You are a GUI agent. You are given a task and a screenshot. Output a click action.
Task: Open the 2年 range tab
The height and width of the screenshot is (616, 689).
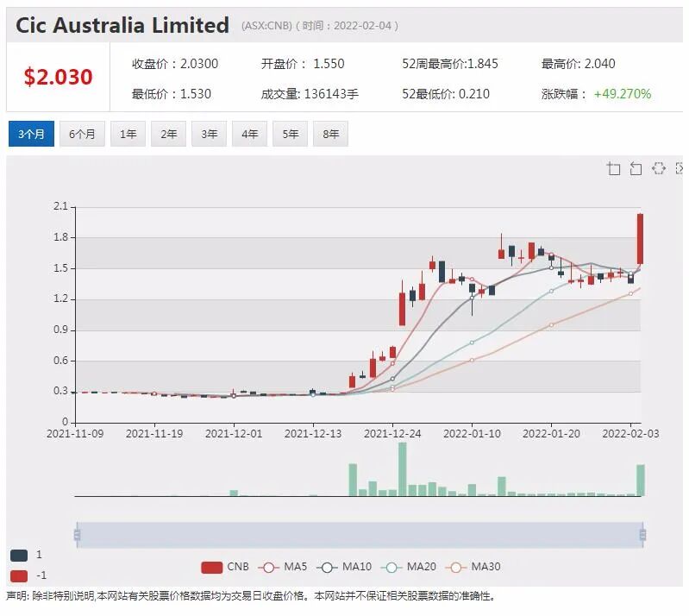[x=168, y=134]
